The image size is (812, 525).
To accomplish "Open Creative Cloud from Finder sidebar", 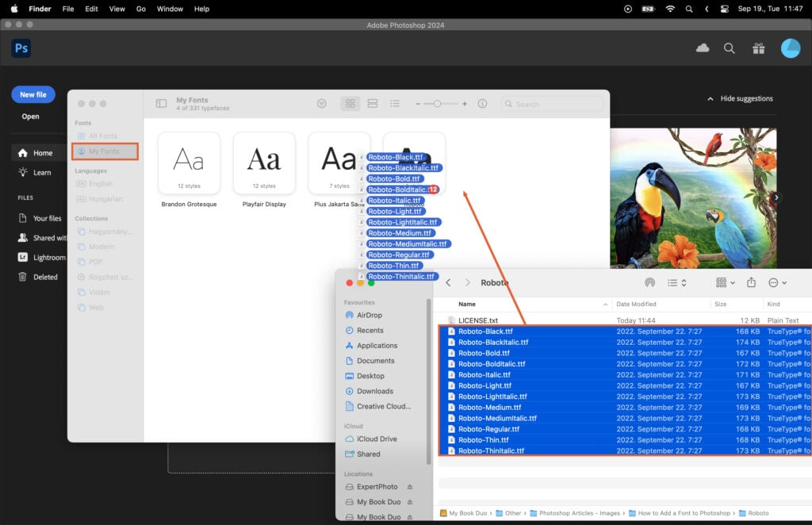I will (x=381, y=407).
